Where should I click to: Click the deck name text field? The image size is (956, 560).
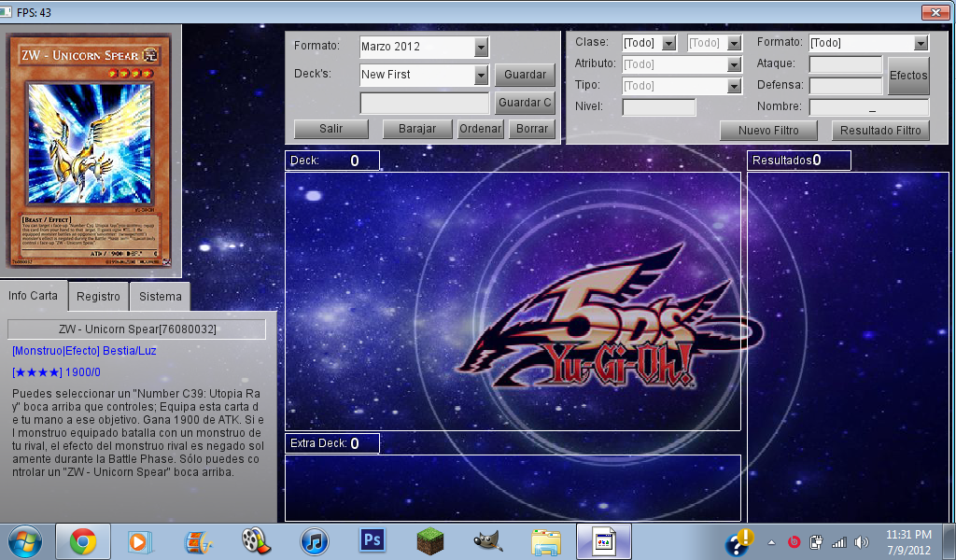(x=425, y=103)
